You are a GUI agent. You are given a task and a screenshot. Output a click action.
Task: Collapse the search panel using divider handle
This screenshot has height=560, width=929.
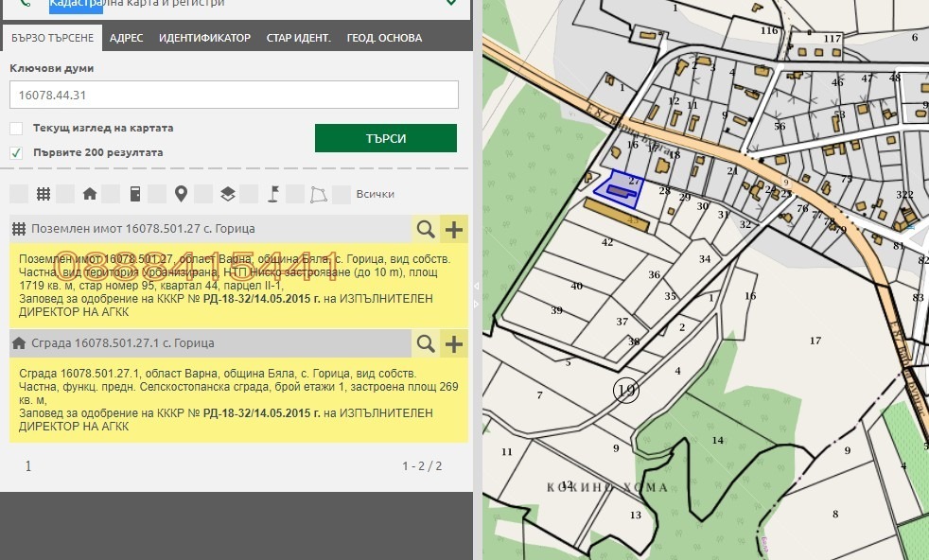click(x=477, y=285)
